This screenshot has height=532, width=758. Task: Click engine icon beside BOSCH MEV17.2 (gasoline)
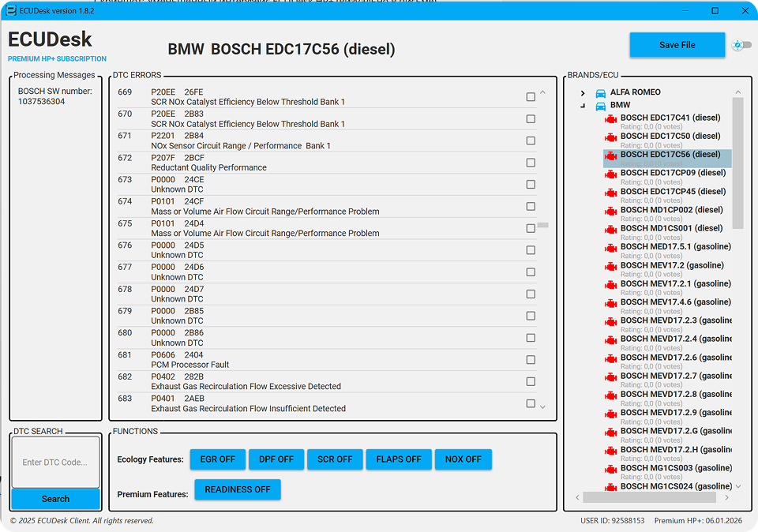[x=610, y=267]
